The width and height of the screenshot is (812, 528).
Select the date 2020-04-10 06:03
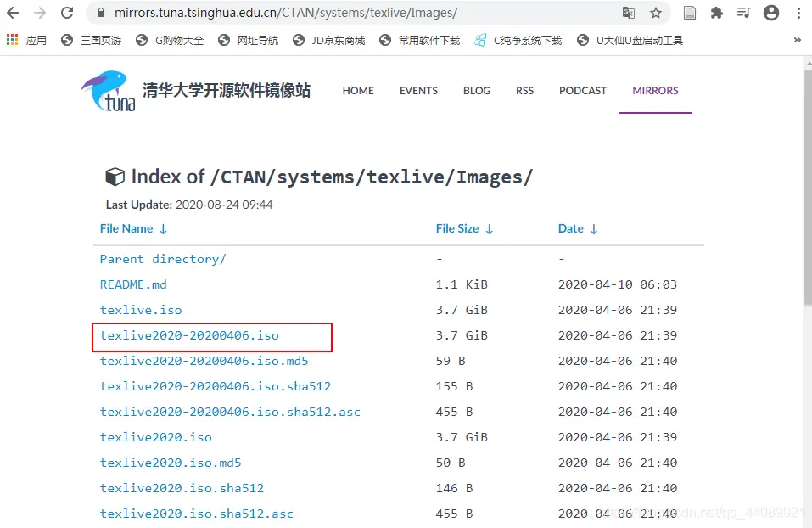[x=618, y=284]
